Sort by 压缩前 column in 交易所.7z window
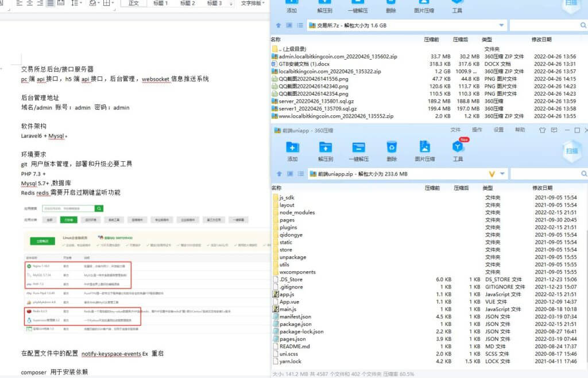588x378 pixels. (431, 40)
